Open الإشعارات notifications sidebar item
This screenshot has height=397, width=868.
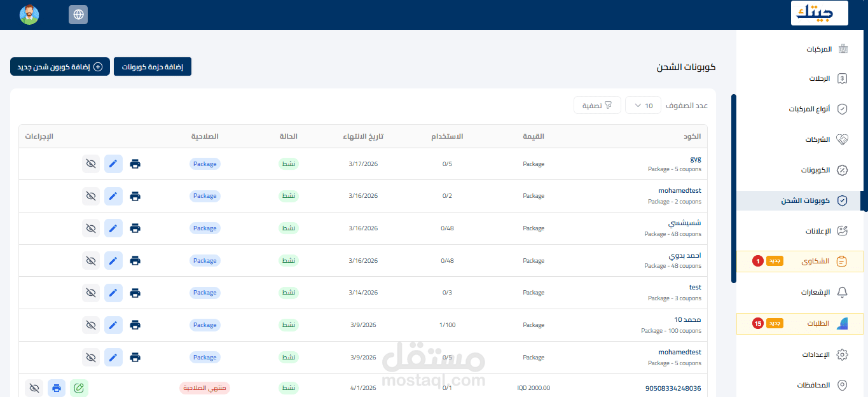[x=801, y=293]
